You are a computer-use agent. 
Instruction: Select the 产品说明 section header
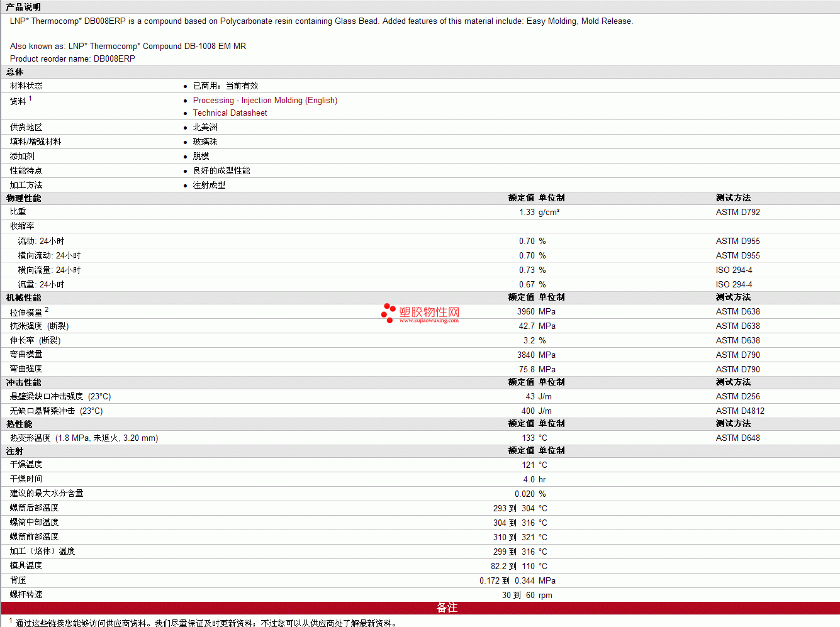click(23, 7)
